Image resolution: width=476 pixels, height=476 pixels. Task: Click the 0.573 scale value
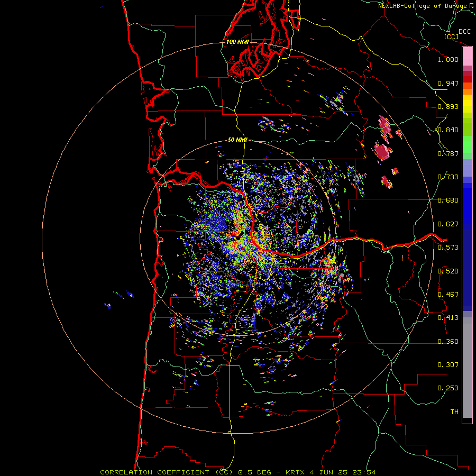pos(448,248)
